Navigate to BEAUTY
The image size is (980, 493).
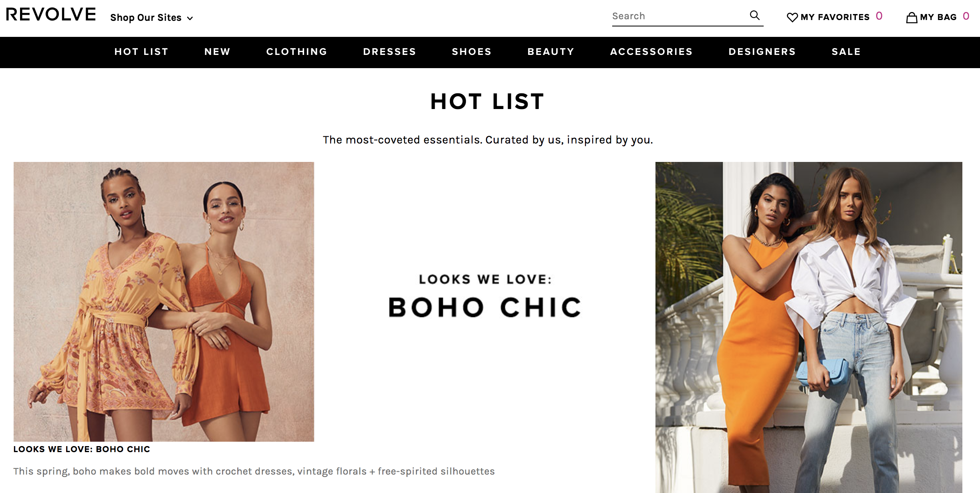pyautogui.click(x=551, y=52)
